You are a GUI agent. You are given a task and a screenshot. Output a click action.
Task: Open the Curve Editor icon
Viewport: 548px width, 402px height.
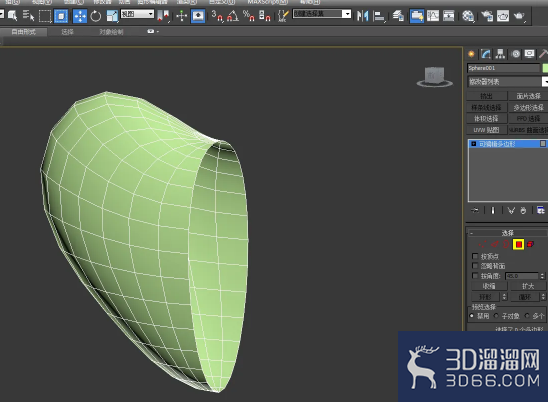(433, 16)
